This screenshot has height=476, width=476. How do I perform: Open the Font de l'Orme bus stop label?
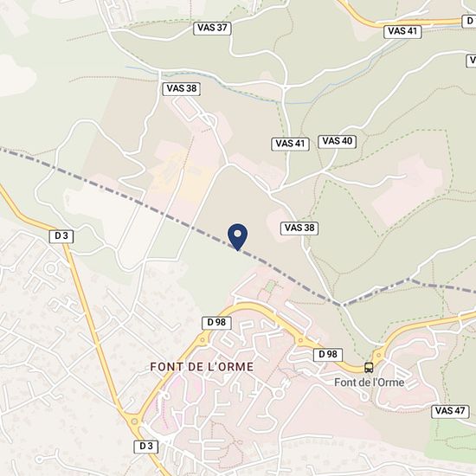tap(370, 383)
